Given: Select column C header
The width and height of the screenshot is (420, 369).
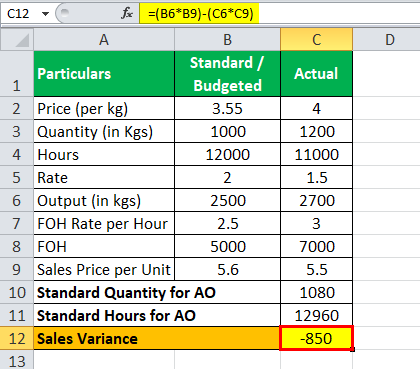Looking at the screenshot, I should click(x=316, y=40).
